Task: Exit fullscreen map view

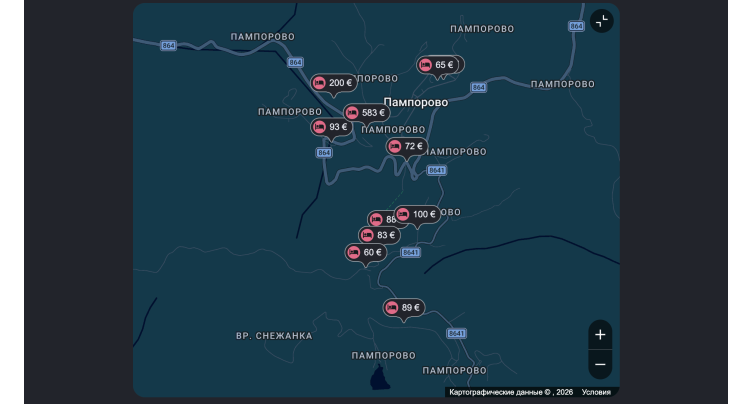Action: click(x=601, y=21)
